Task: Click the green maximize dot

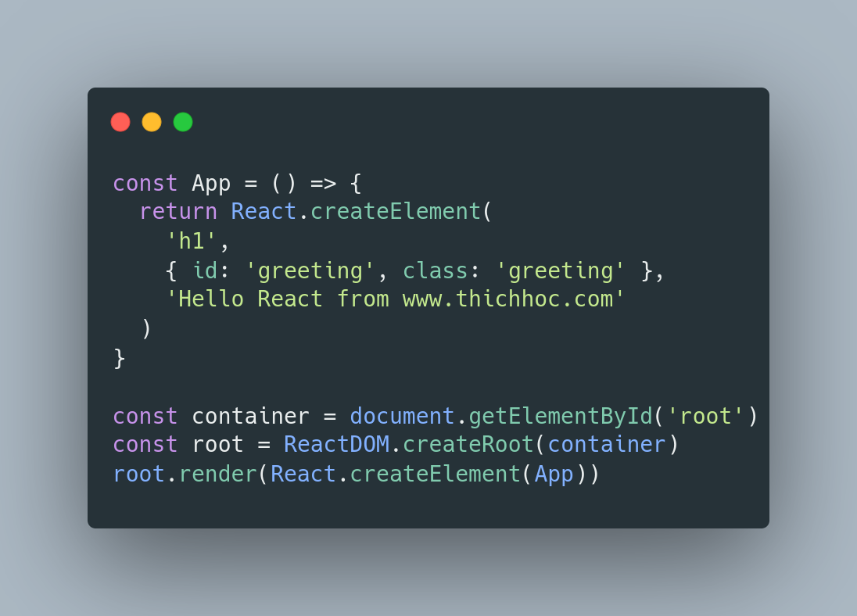Action: [x=183, y=122]
